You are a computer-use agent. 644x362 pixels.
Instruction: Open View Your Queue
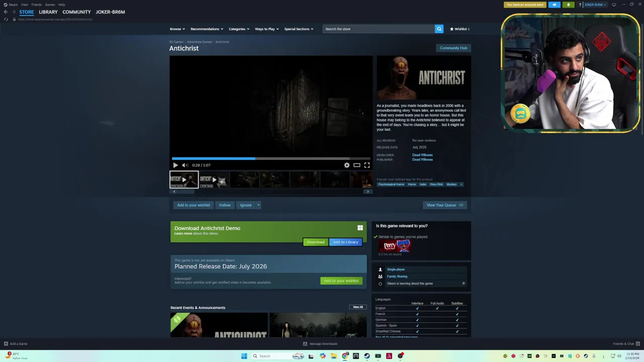(x=445, y=205)
